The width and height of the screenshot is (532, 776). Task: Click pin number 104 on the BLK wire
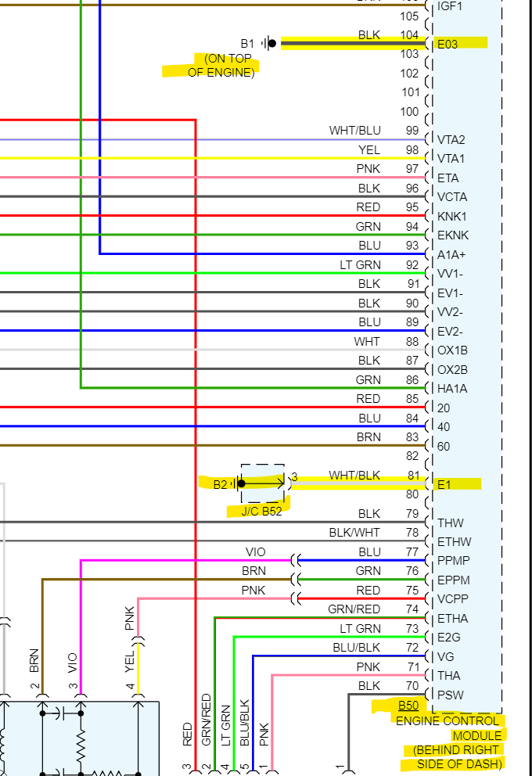[x=409, y=35]
